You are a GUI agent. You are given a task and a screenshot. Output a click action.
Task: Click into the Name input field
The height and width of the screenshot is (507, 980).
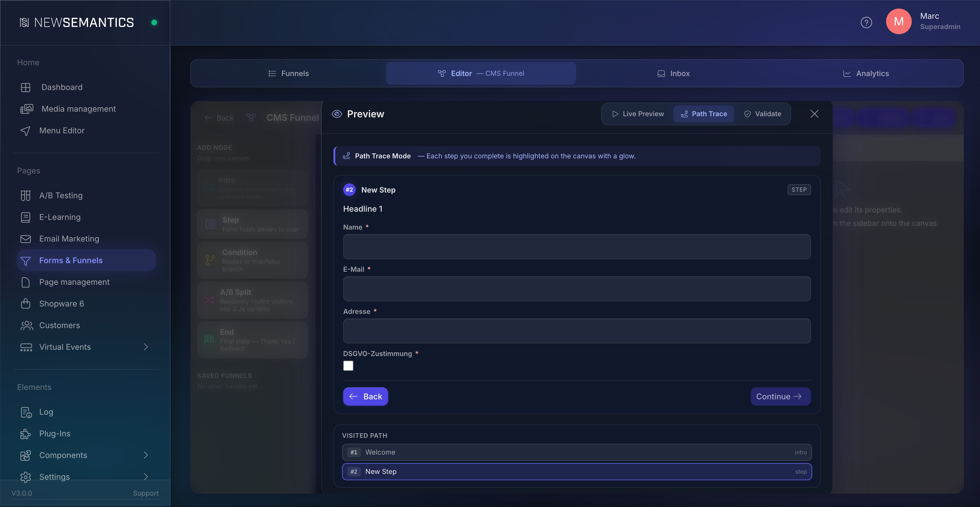(577, 247)
